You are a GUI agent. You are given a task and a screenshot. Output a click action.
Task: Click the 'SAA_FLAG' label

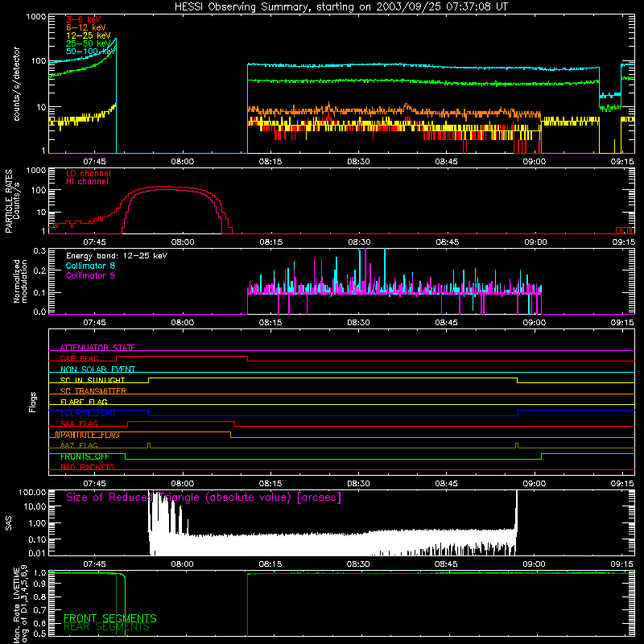coord(79,423)
